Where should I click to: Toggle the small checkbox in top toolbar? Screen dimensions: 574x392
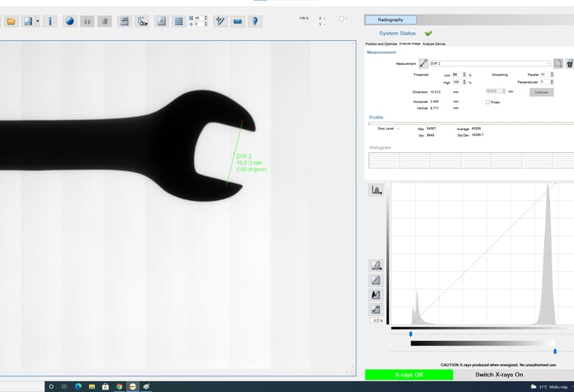(341, 19)
